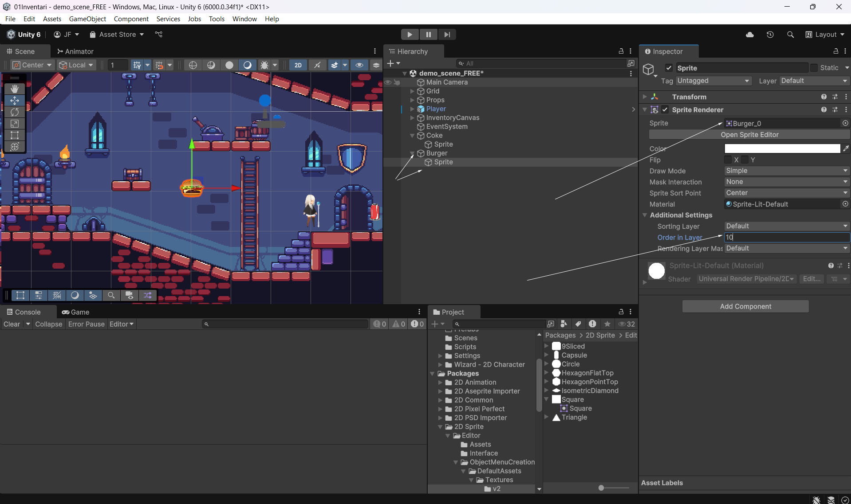851x504 pixels.
Task: Enable Flip X checkbox
Action: 728,160
